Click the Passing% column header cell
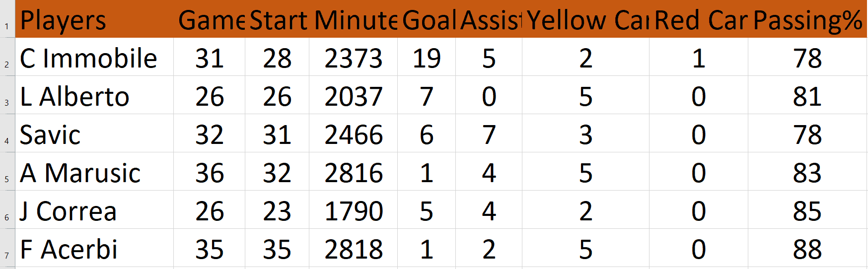 (807, 20)
